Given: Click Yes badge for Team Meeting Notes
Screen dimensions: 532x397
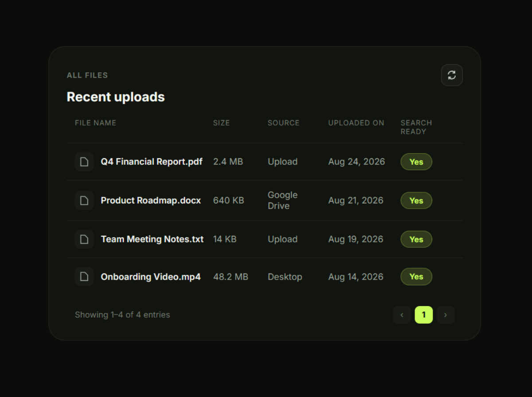Looking at the screenshot, I should (x=416, y=239).
